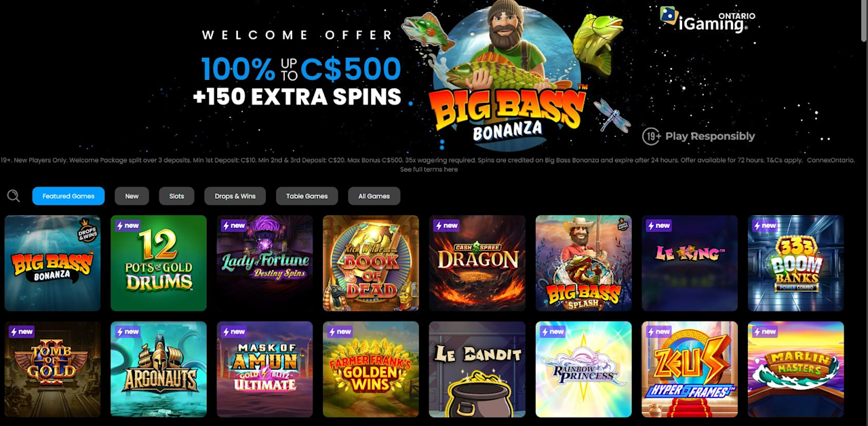Launch the Book of Dead game
Viewport: 868px width, 426px height.
click(371, 263)
